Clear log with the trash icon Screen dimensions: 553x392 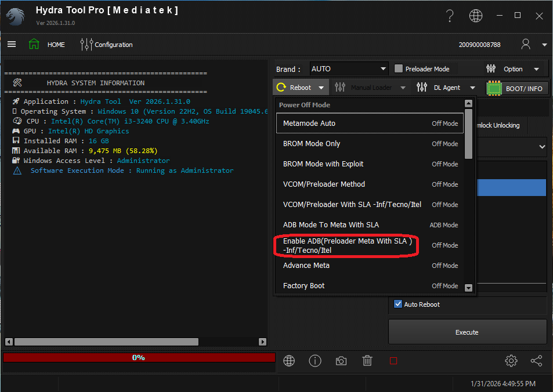tap(367, 361)
